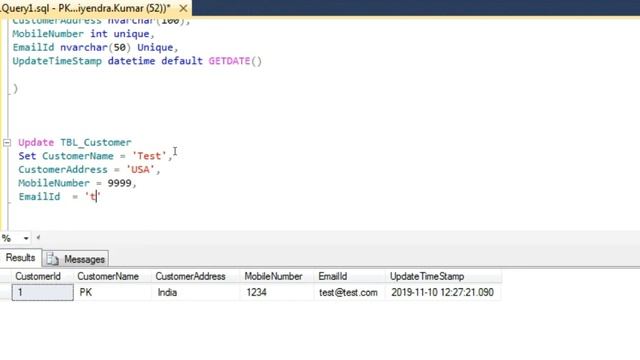Collapse the Update statement block

tap(7, 142)
